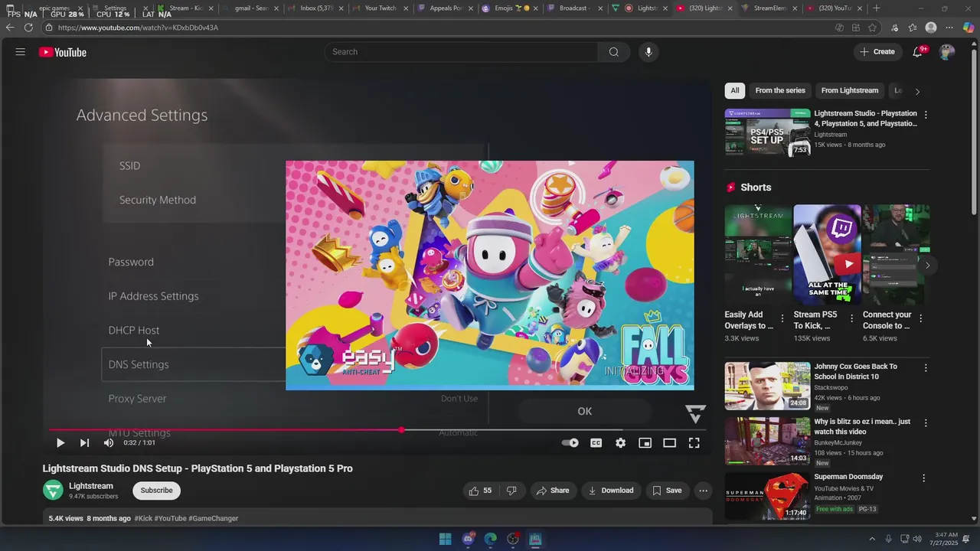Switch to theater mode
This screenshot has height=551, width=980.
670,443
